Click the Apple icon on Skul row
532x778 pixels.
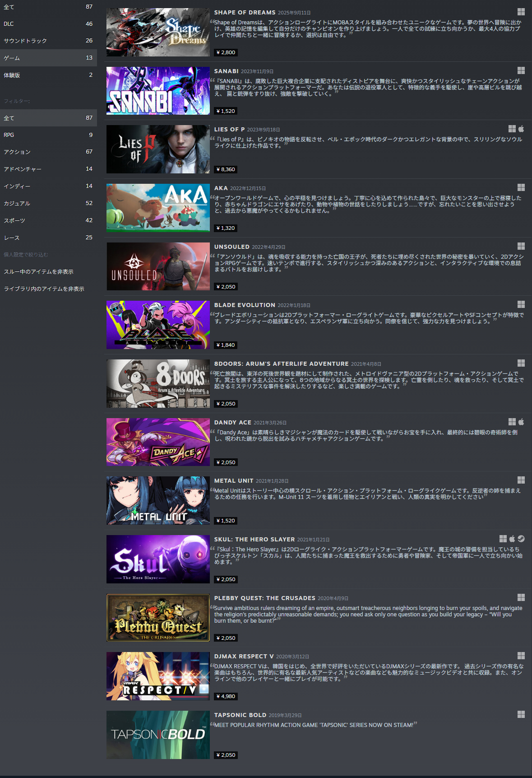512,539
